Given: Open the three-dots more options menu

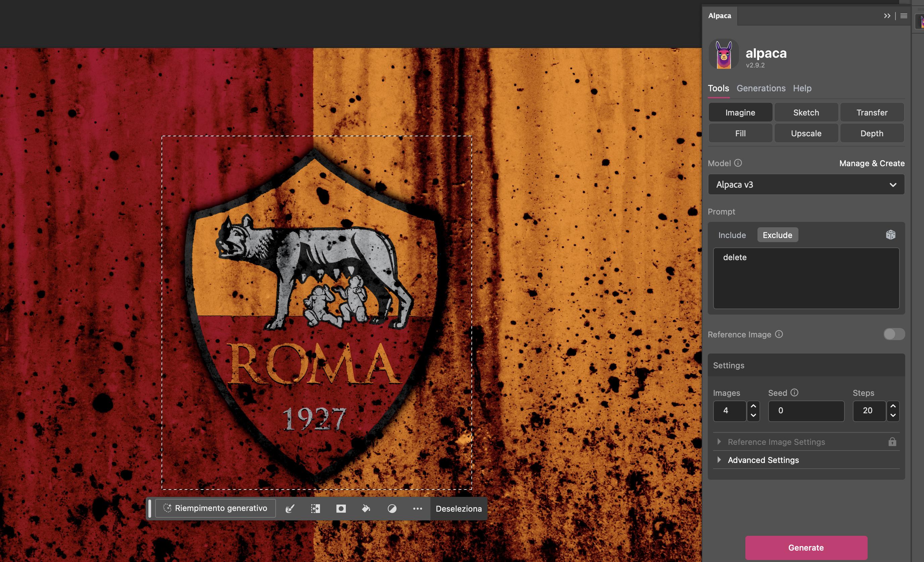Looking at the screenshot, I should click(x=417, y=508).
